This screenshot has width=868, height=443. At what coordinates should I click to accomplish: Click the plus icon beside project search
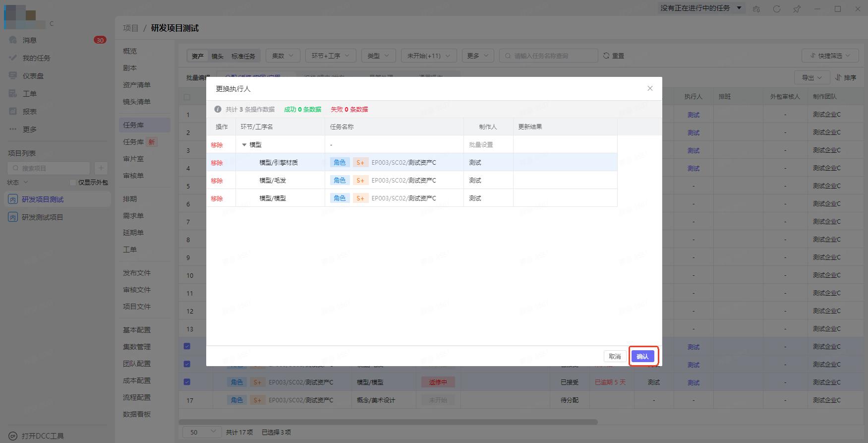pos(101,168)
